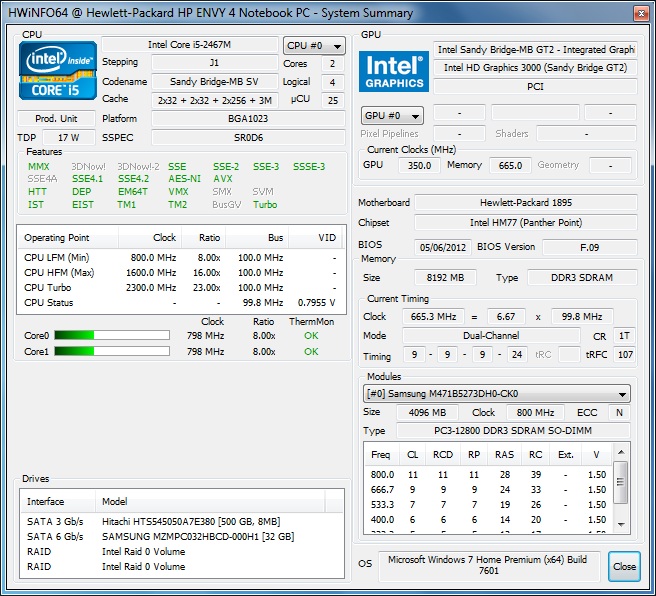Click the 800.0 frequency row in timings table

[x=488, y=474]
